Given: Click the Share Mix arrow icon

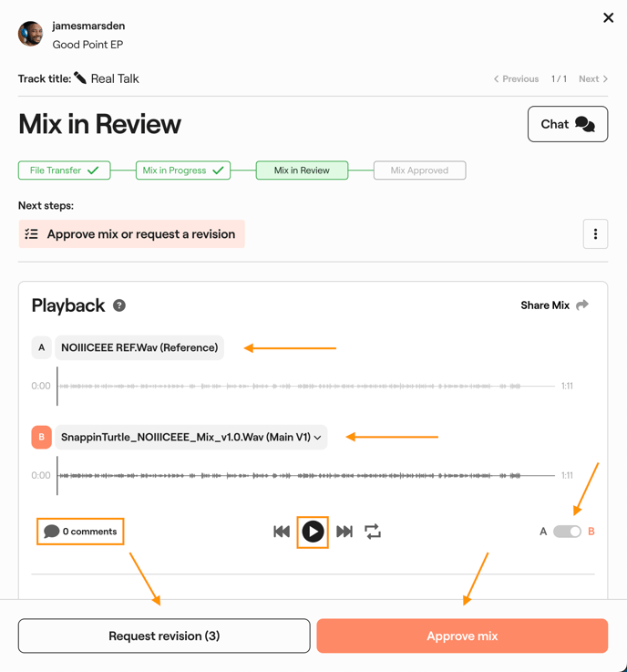Looking at the screenshot, I should tap(582, 305).
